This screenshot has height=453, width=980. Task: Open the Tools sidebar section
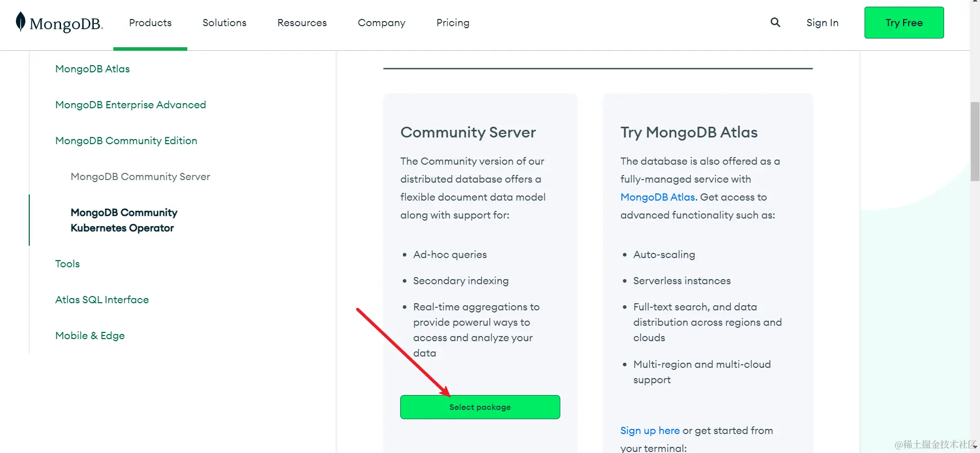coord(68,264)
